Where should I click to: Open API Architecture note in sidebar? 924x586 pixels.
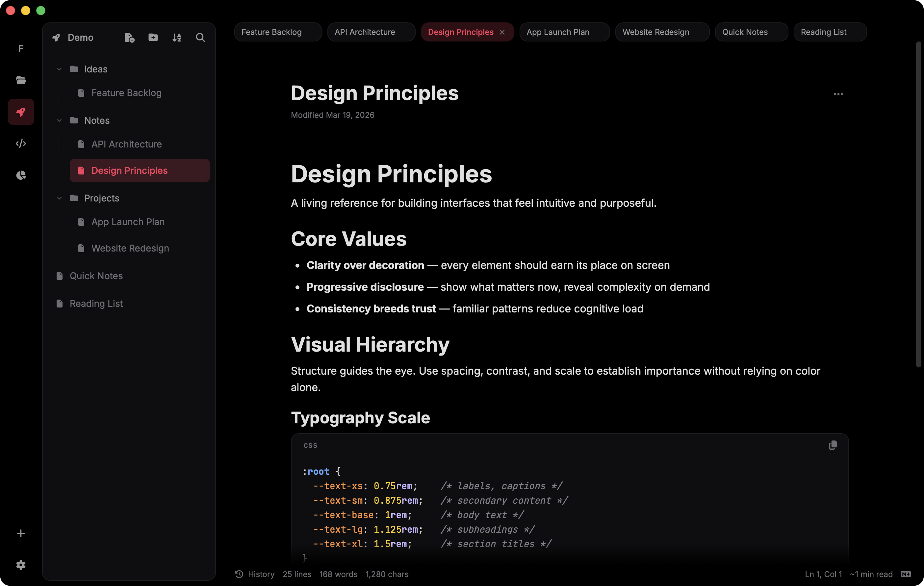(x=140, y=145)
